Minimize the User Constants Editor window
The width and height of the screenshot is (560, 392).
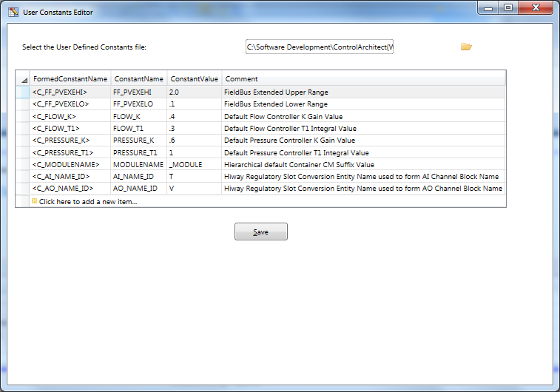coord(488,8)
